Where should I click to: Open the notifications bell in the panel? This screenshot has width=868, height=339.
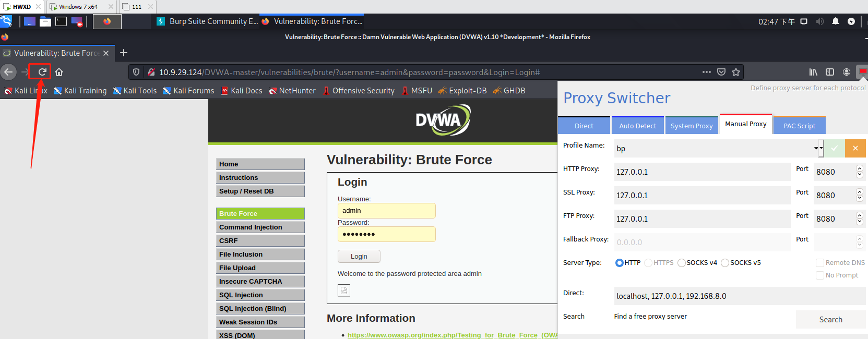(x=836, y=21)
